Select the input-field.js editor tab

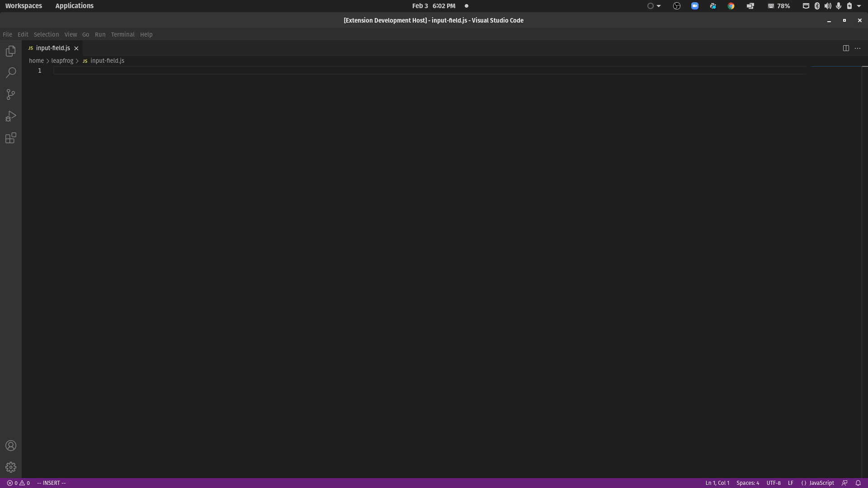click(52, 48)
